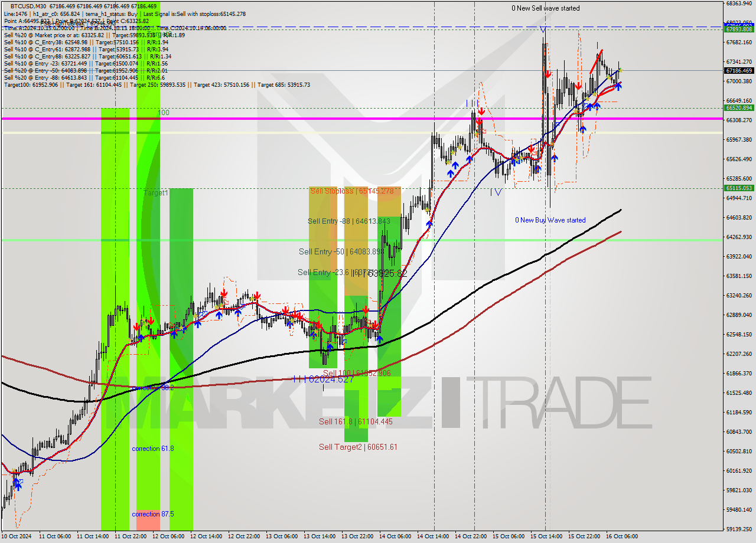Select the 'Sell Target2 | 60651.61' label

point(358,447)
